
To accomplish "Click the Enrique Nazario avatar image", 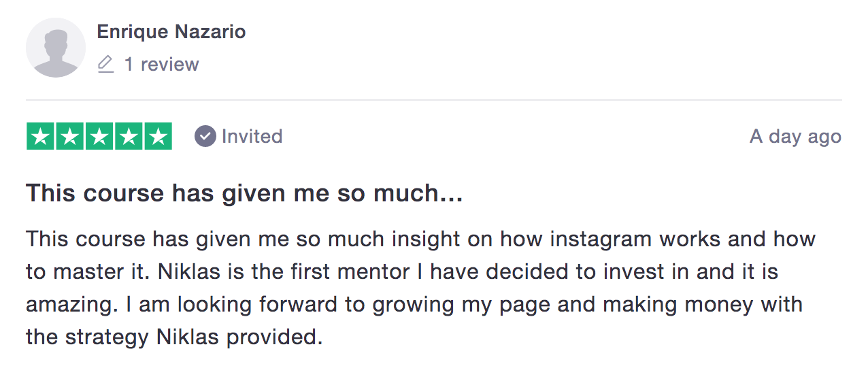I will tap(56, 48).
